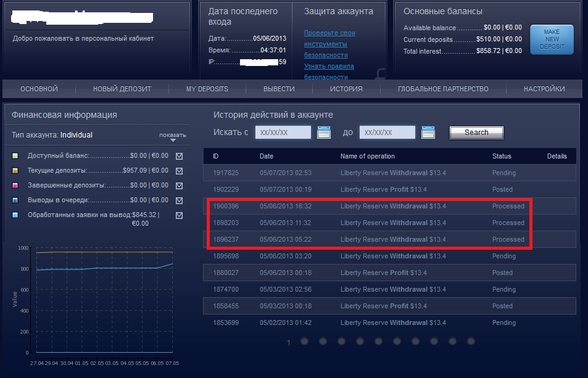Open the ИСТОРИЯ menu tab
The height and width of the screenshot is (378, 588).
click(346, 89)
